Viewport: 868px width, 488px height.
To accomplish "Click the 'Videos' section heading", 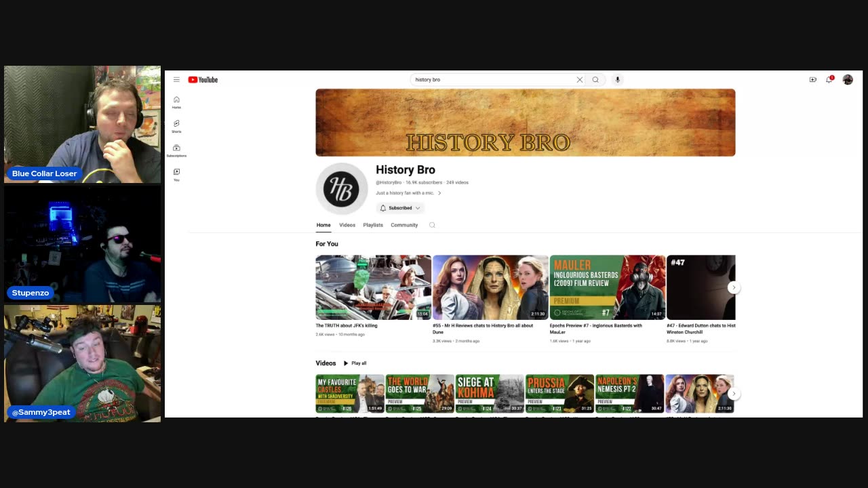I will click(325, 363).
